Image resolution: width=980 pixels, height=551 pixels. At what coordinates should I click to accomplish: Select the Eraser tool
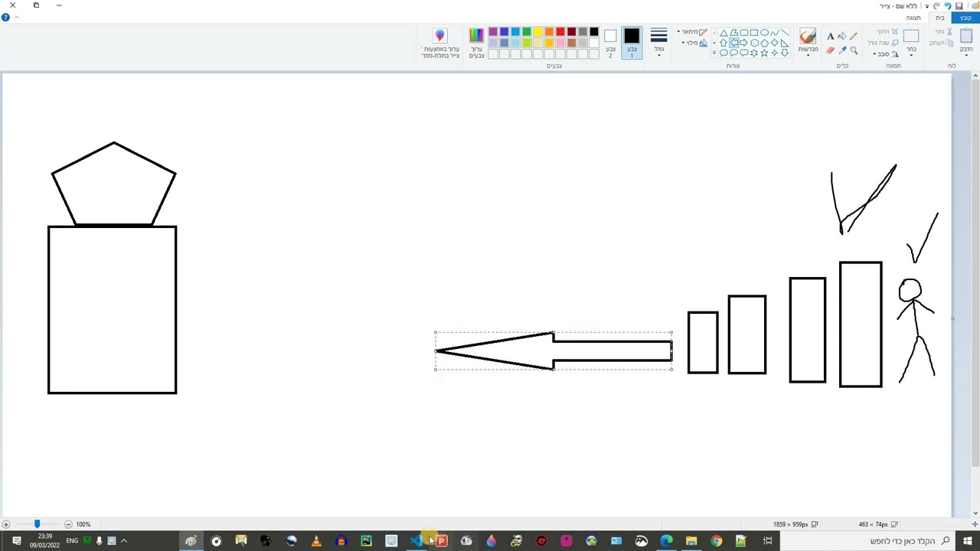click(x=831, y=51)
